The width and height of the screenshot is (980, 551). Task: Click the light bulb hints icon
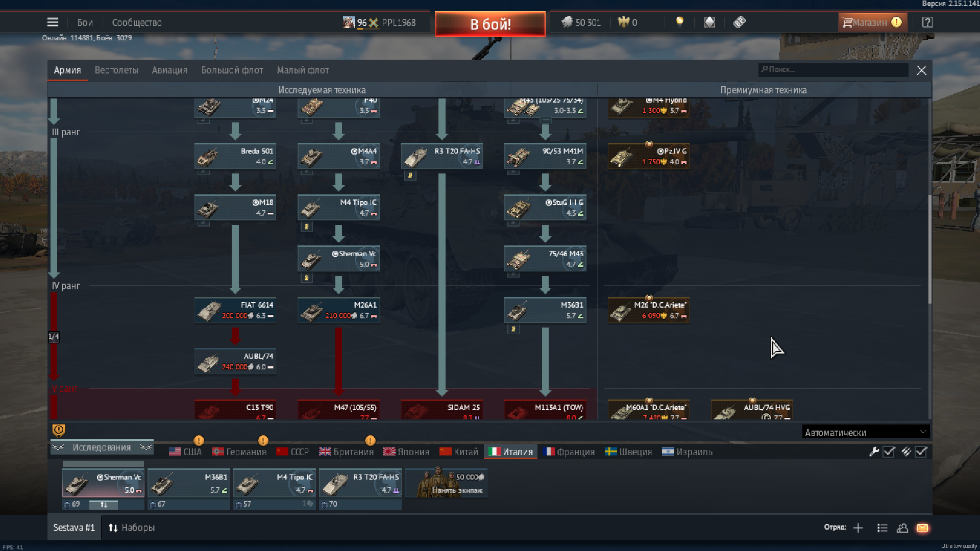click(x=679, y=22)
